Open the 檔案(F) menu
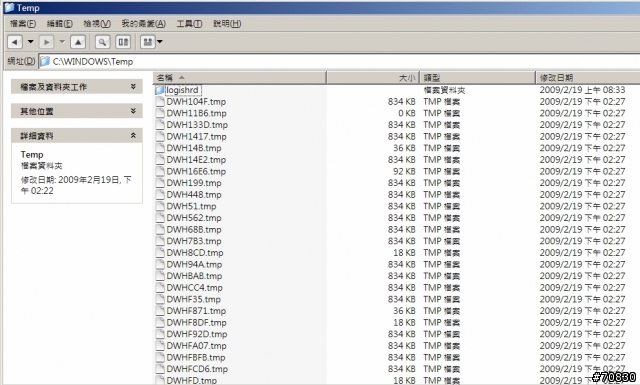The image size is (640, 385). coord(22,24)
